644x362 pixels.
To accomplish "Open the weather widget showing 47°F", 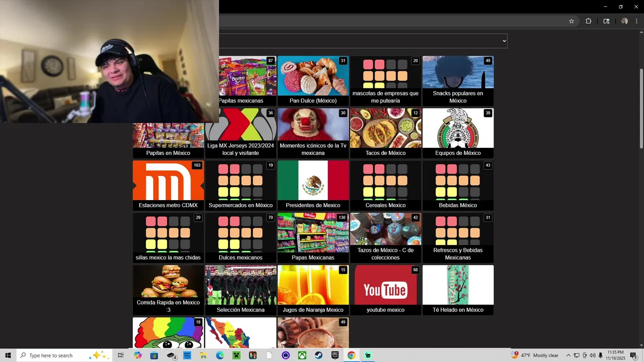I will coord(535,355).
